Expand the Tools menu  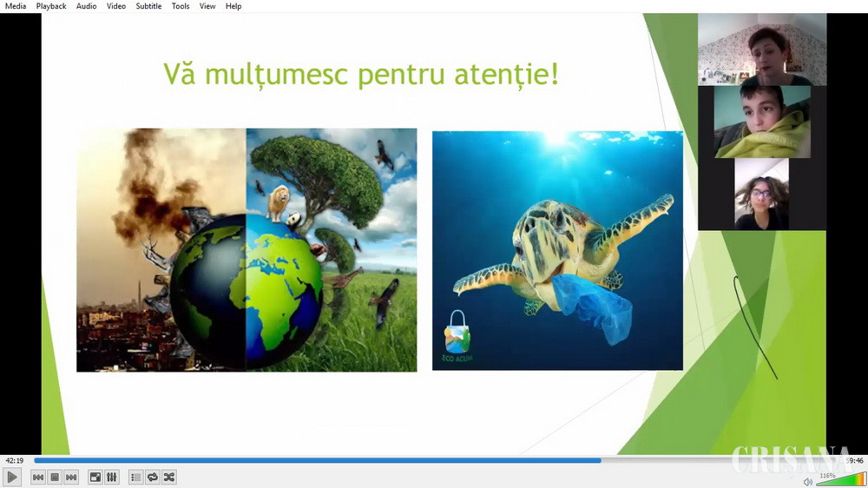coord(181,6)
